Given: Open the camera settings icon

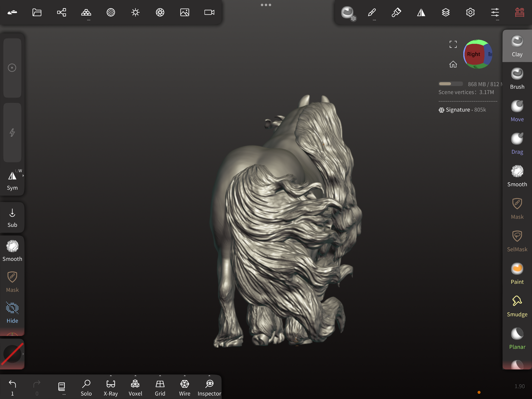Looking at the screenshot, I should pos(209,12).
